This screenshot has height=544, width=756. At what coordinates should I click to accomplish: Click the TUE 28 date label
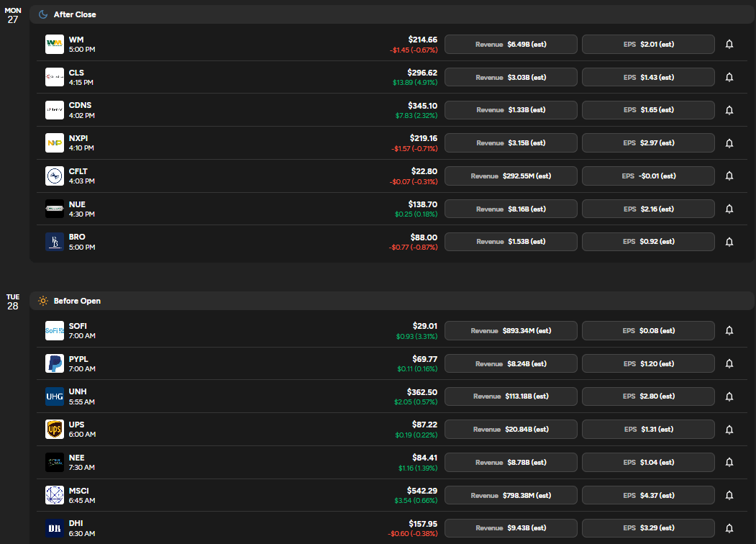(13, 302)
